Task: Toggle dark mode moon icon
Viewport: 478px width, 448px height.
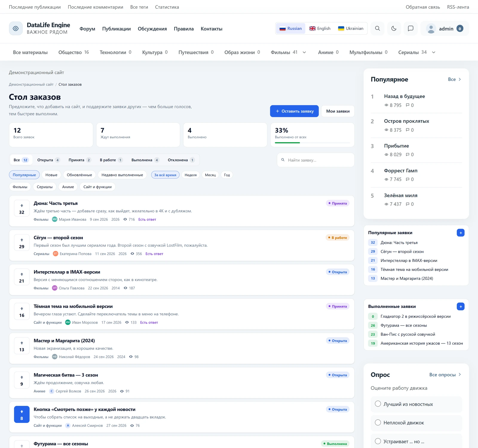Action: click(x=394, y=28)
